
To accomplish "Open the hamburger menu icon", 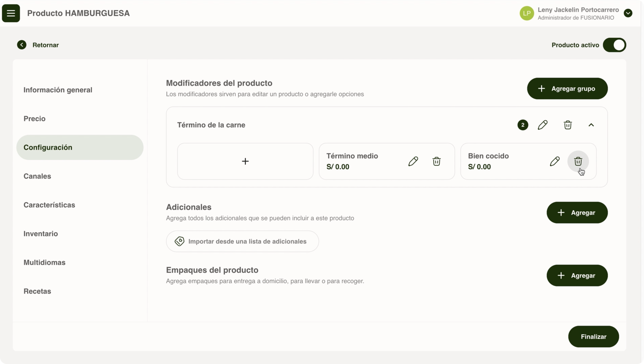I will 11,13.
